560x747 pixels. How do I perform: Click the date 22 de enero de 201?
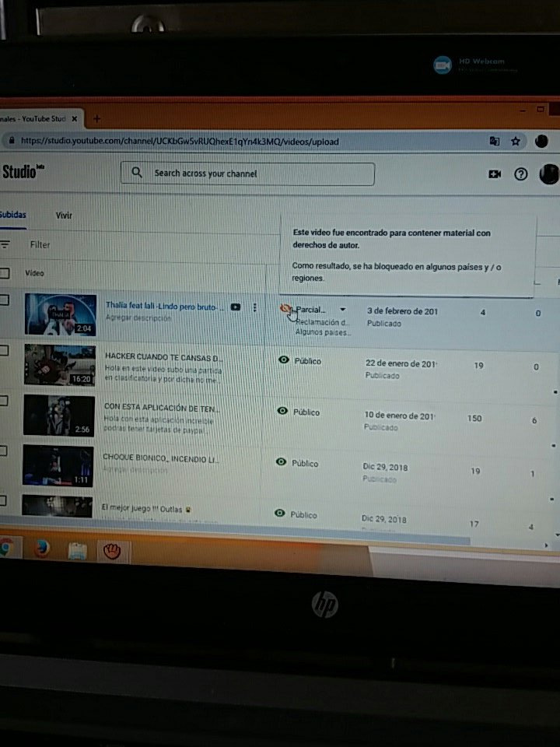pos(401,363)
